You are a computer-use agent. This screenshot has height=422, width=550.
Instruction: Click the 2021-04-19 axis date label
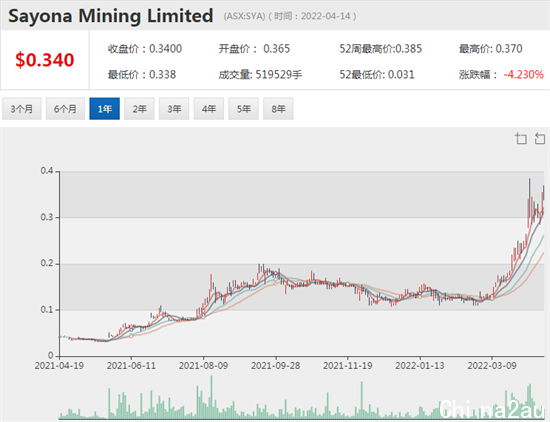click(59, 366)
